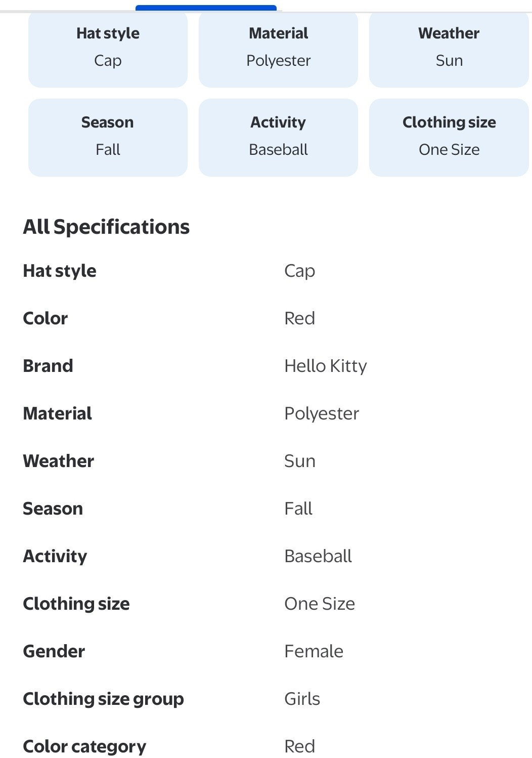
Task: Select One Size value in All Specifications list
Action: (x=319, y=604)
